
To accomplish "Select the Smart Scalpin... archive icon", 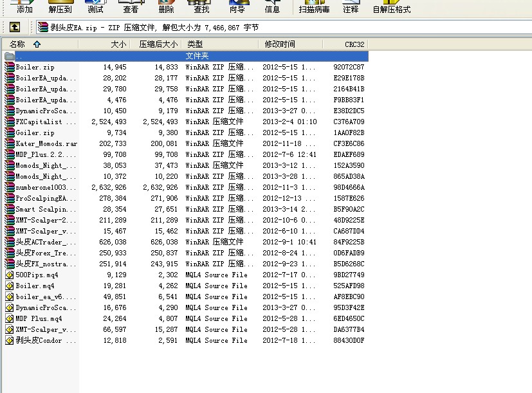I will [10, 209].
